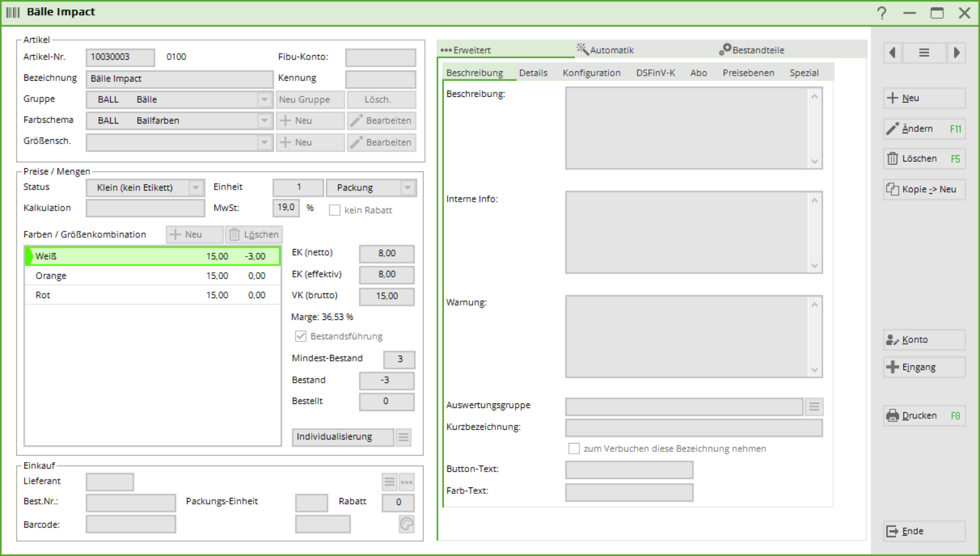Click the Individualisierung list icon
Viewport: 980px width, 556px height.
pyautogui.click(x=404, y=438)
